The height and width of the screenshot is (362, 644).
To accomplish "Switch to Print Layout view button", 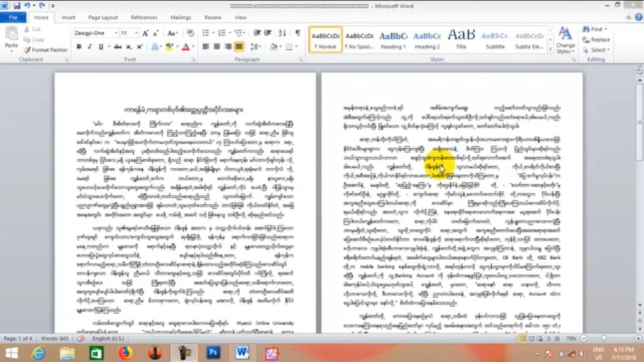I will [523, 339].
